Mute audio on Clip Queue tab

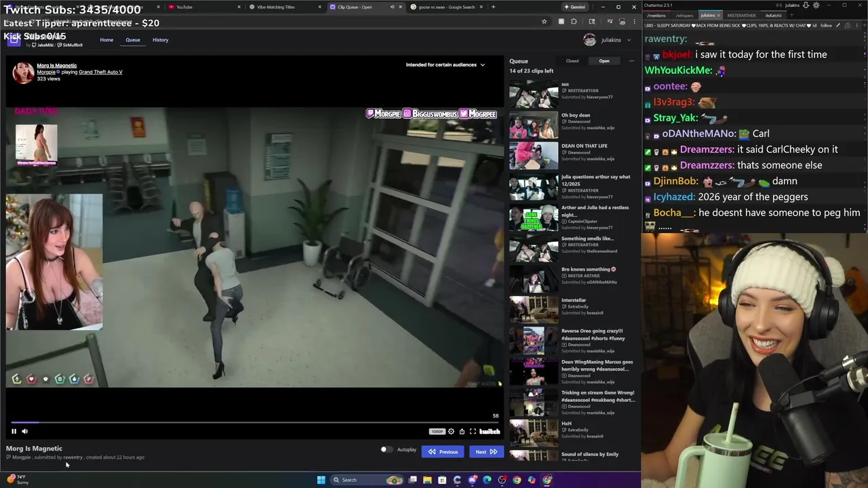[x=391, y=7]
